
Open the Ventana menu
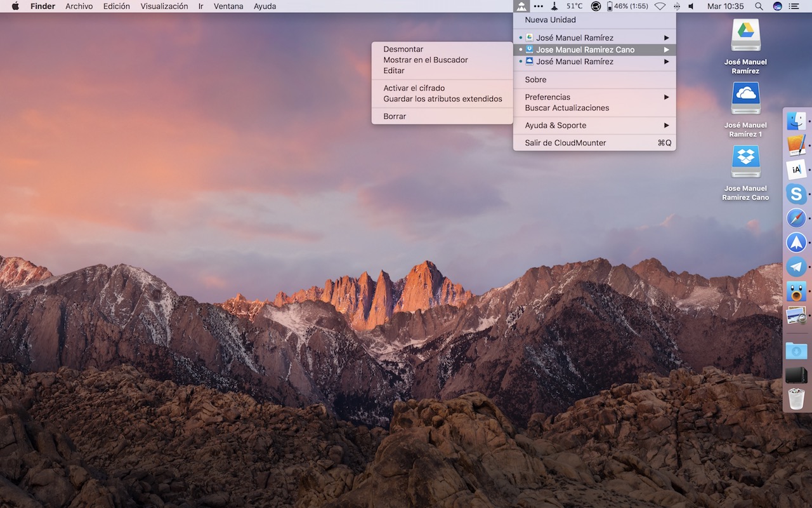click(228, 6)
